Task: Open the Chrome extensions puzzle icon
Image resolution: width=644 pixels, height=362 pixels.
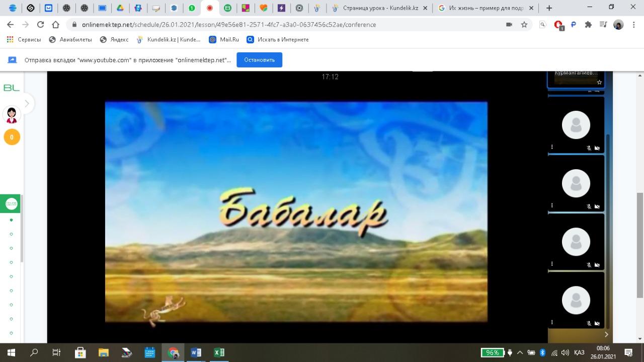Action: tap(588, 25)
